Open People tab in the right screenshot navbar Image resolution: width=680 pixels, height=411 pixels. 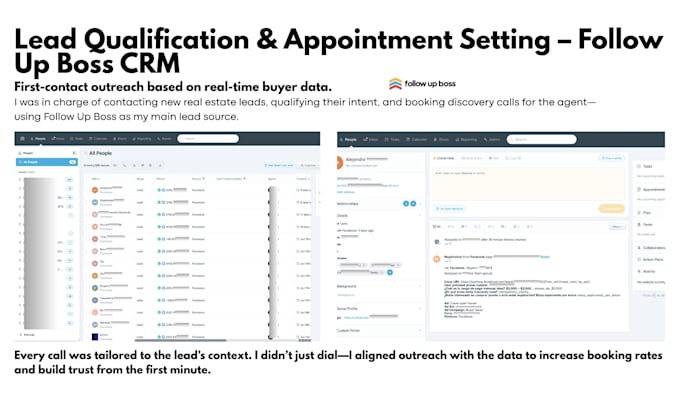click(349, 140)
